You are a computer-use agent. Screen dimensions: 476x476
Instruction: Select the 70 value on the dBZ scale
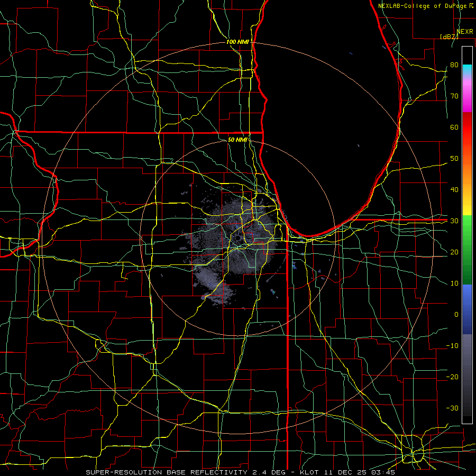click(454, 96)
